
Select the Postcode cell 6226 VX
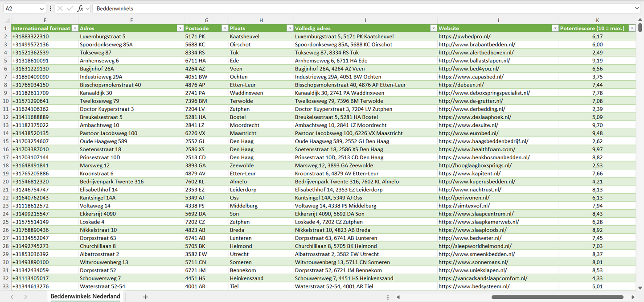pyautogui.click(x=206, y=133)
